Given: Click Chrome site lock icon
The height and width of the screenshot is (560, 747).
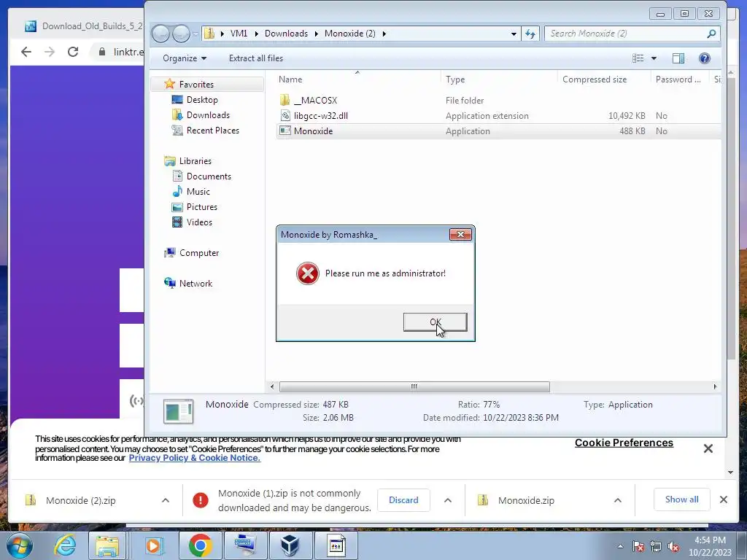Looking at the screenshot, I should (102, 52).
